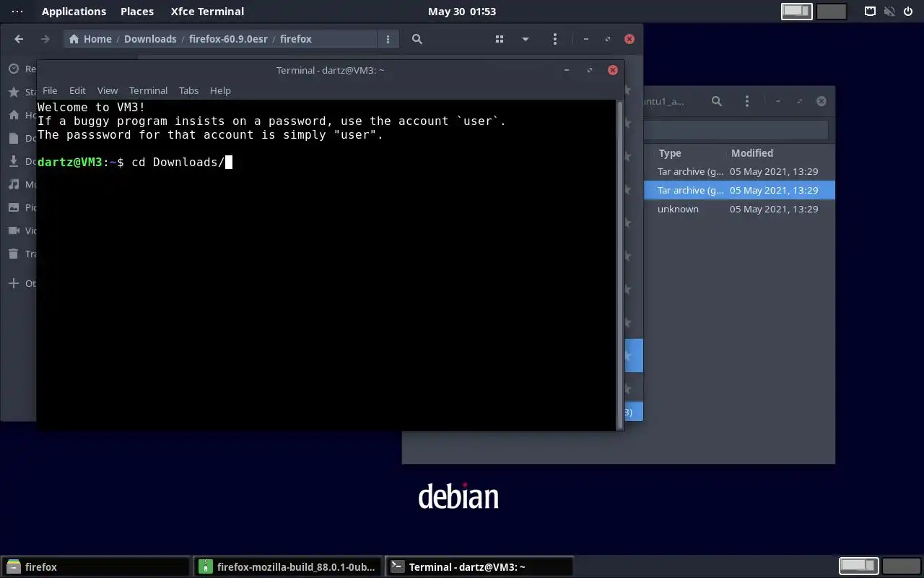
Task: Open Xfce Terminal app menu in top panel
Action: (x=207, y=12)
